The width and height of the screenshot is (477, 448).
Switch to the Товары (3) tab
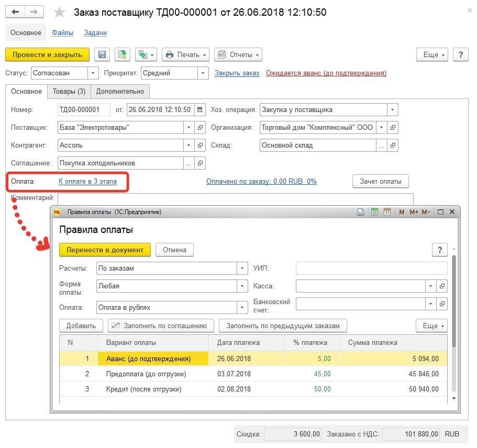click(x=69, y=91)
